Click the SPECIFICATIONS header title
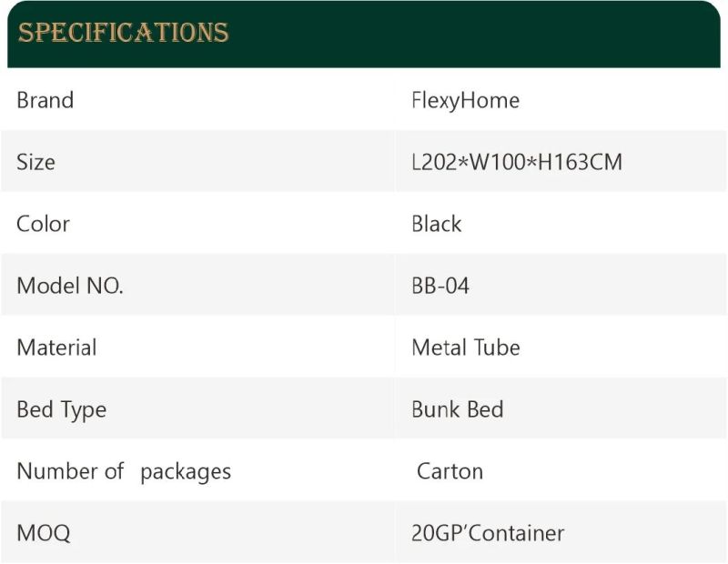This screenshot has width=728, height=564. 123,33
